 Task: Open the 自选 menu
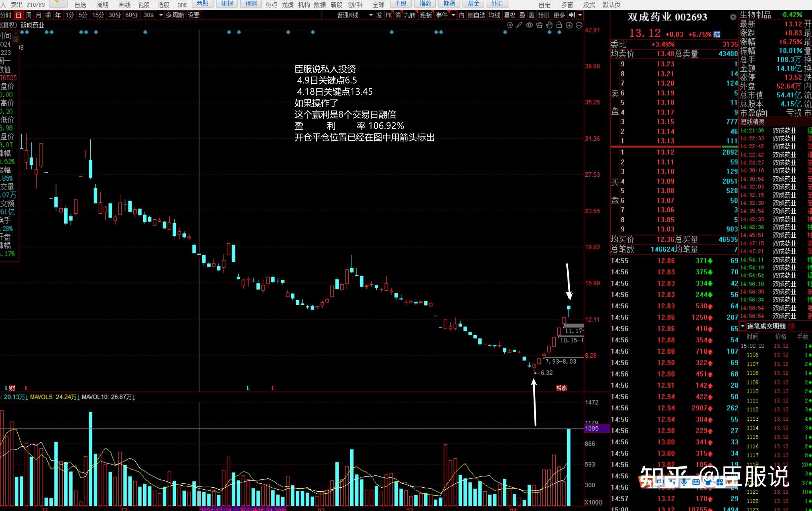tap(80, 4)
